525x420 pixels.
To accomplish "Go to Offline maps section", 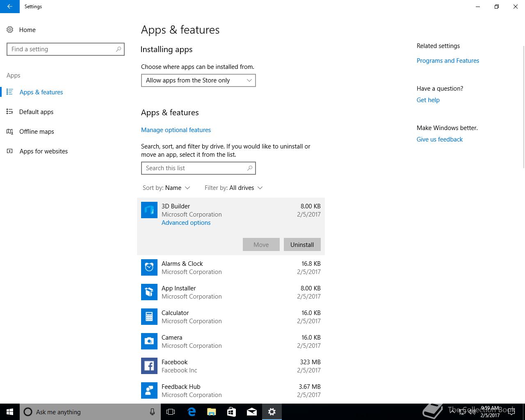I will pyautogui.click(x=37, y=131).
